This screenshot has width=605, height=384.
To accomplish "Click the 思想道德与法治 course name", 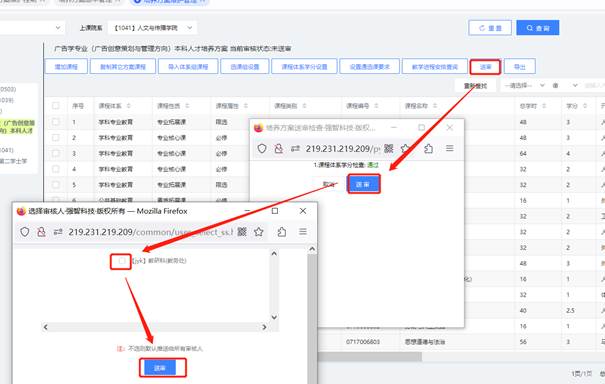I will (424, 342).
